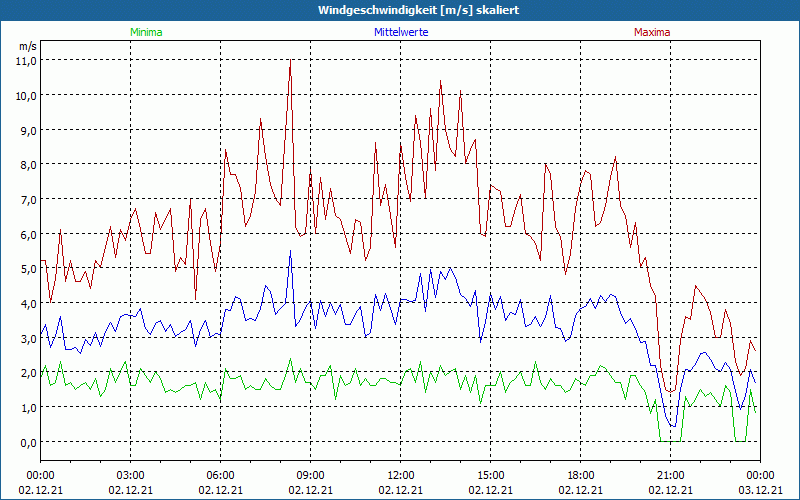
Task: Select the green 'Minima' legend label
Action: tap(146, 32)
